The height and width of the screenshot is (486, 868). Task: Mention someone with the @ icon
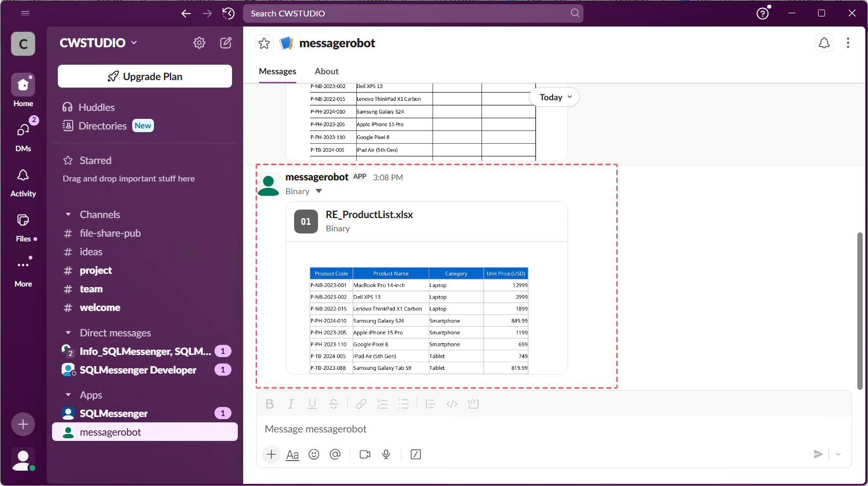(335, 454)
